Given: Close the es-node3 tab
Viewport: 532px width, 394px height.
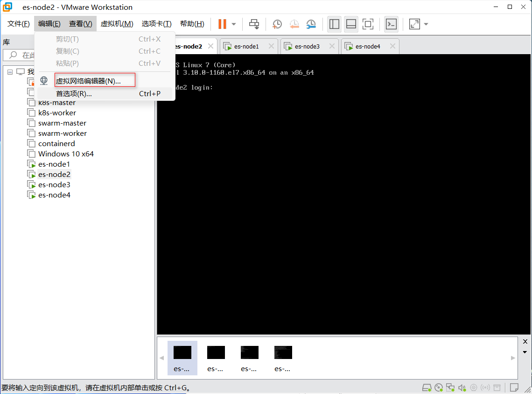Looking at the screenshot, I should tap(332, 46).
